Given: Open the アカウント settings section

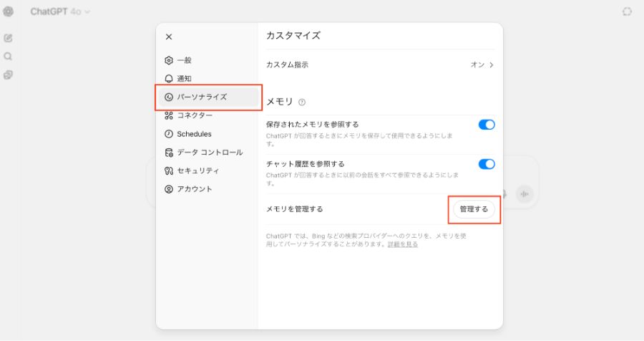Looking at the screenshot, I should coord(209,189).
